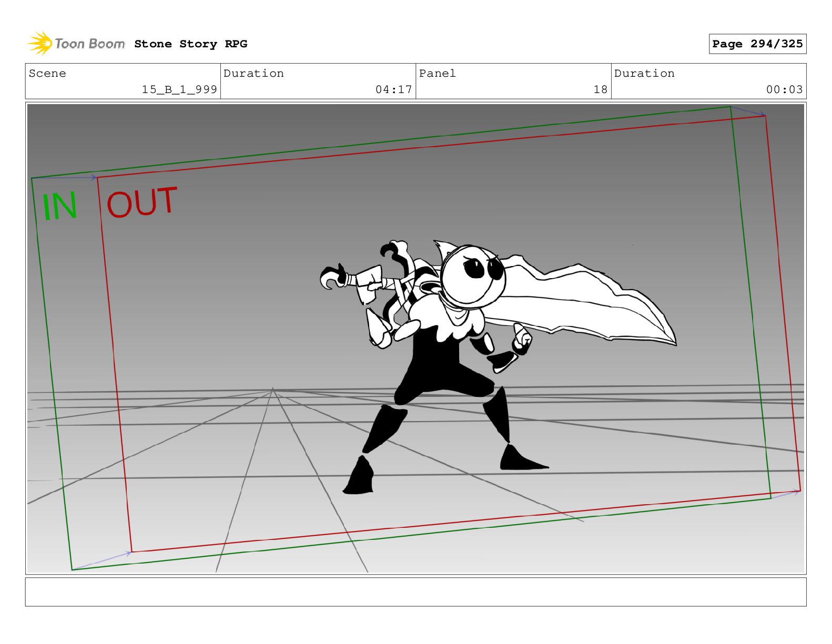The height and width of the screenshot is (644, 832).
Task: Click the storyboard character drawing
Action: point(499,366)
